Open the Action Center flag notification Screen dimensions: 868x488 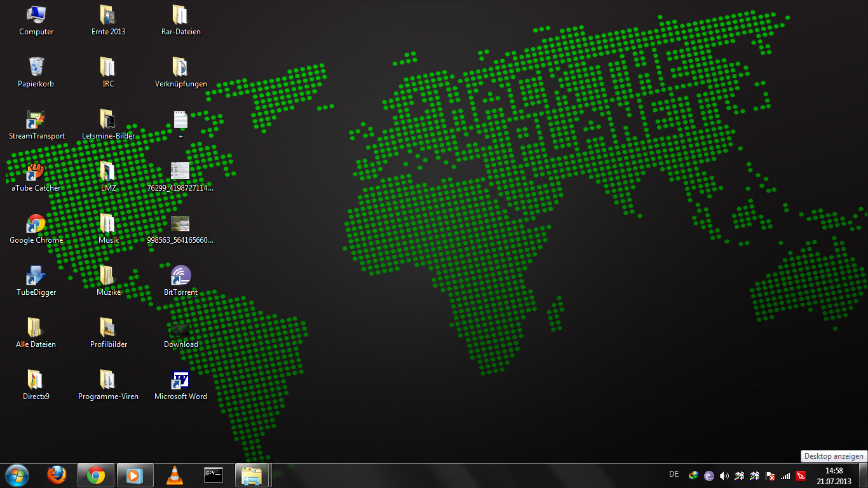pos(770,475)
